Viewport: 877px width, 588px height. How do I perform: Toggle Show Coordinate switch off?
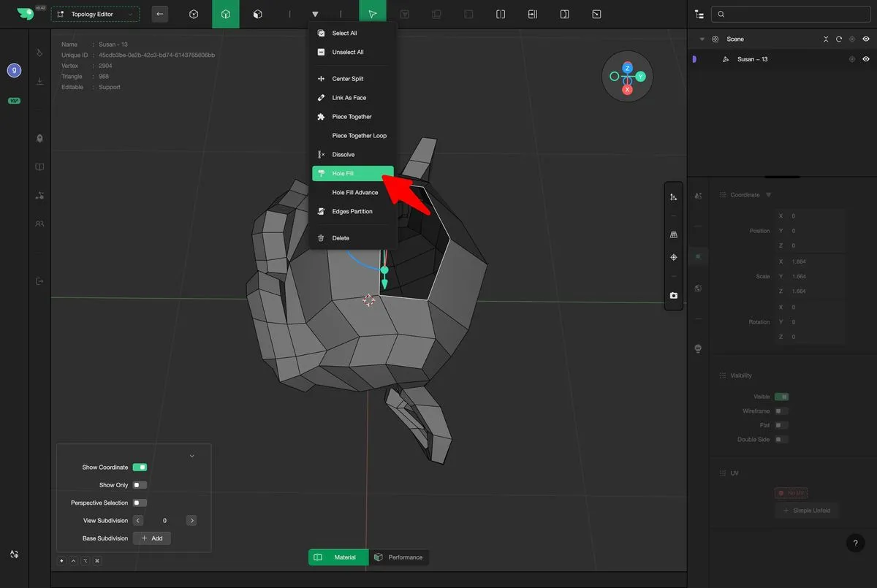140,467
